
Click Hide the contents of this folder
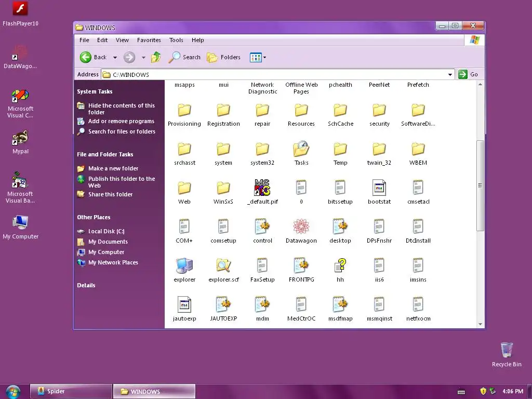point(116,109)
